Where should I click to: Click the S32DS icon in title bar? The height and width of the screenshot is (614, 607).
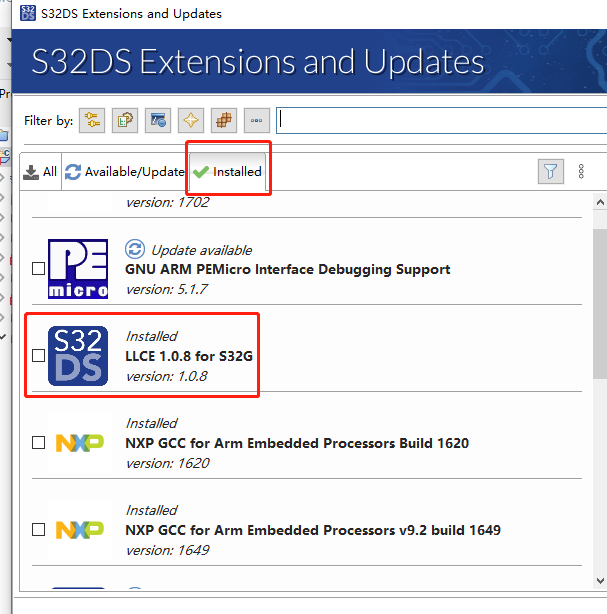pos(28,13)
